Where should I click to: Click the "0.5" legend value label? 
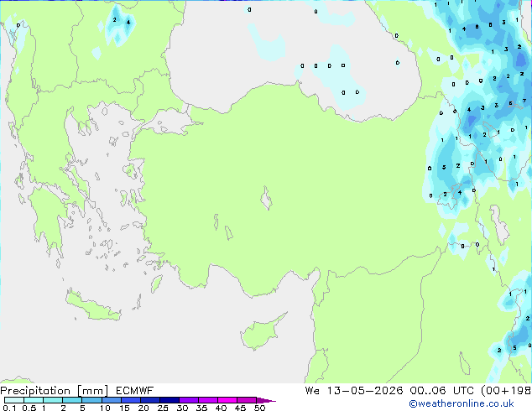29,408
